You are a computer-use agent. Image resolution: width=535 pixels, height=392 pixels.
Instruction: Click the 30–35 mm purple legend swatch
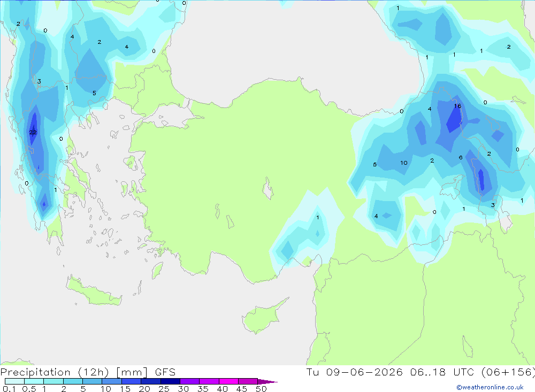point(190,381)
